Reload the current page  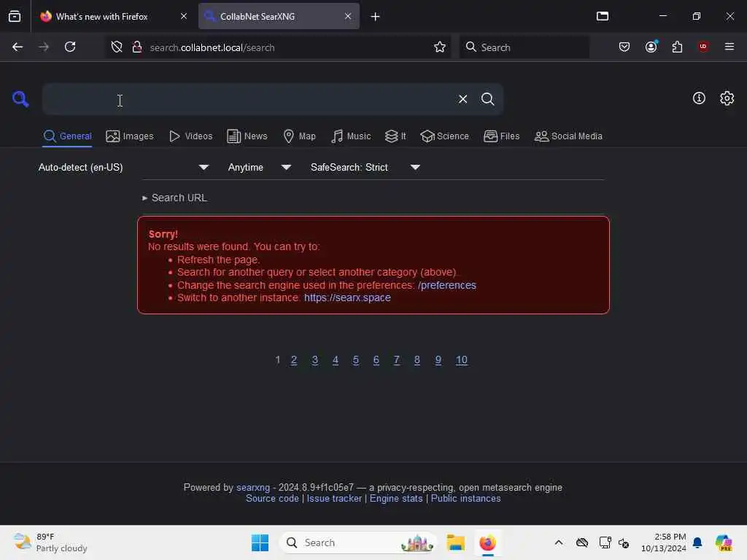pyautogui.click(x=70, y=47)
